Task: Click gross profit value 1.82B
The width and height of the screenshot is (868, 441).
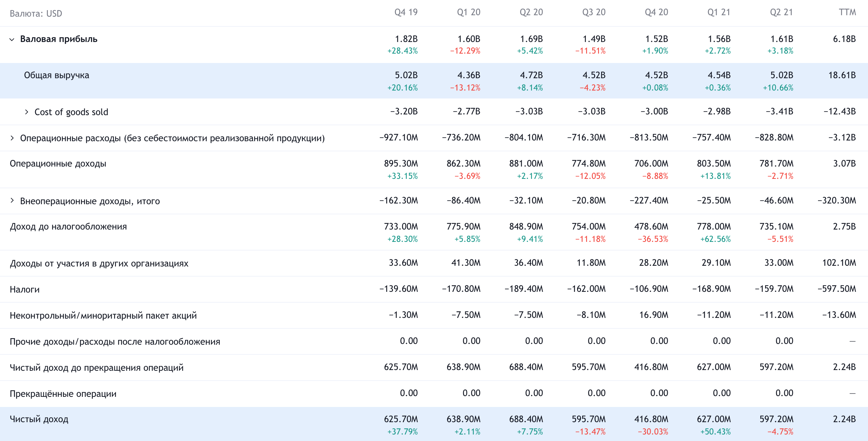Action: click(x=406, y=39)
